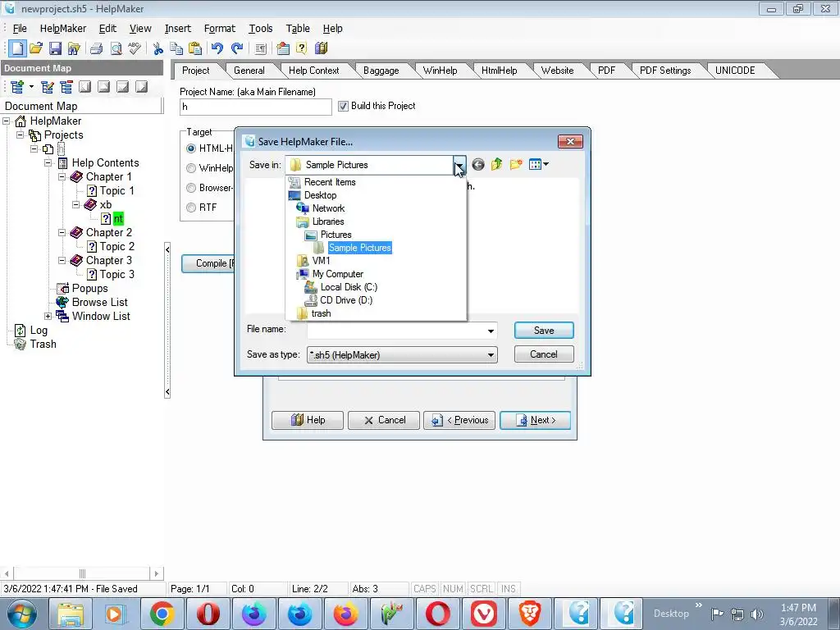Click the Save button in dialog
Viewport: 840px width, 630px height.
pos(544,331)
